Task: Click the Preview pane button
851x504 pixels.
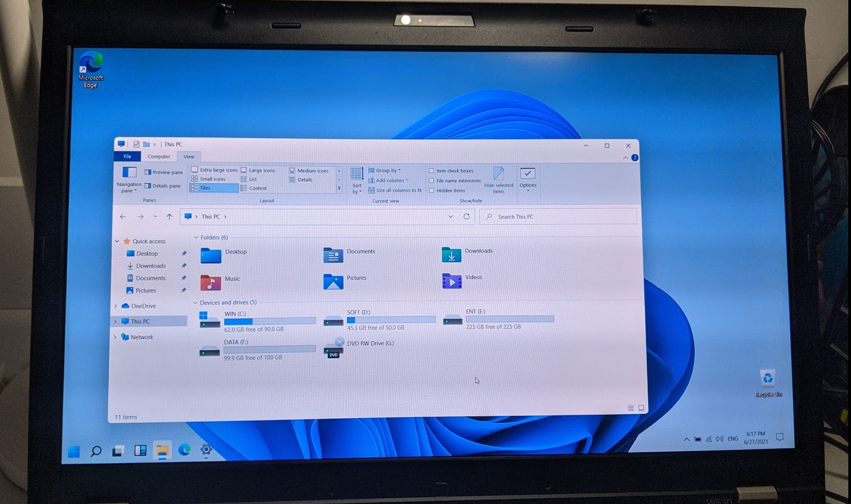Action: click(x=163, y=172)
